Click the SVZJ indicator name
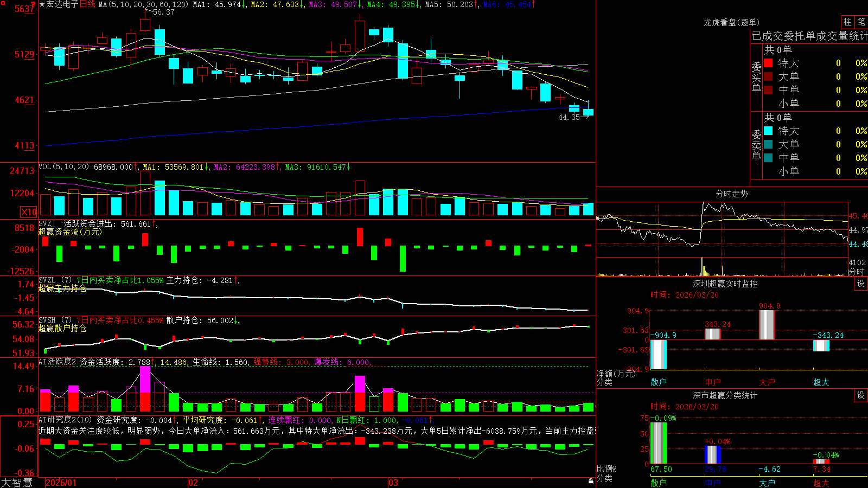 (47, 224)
